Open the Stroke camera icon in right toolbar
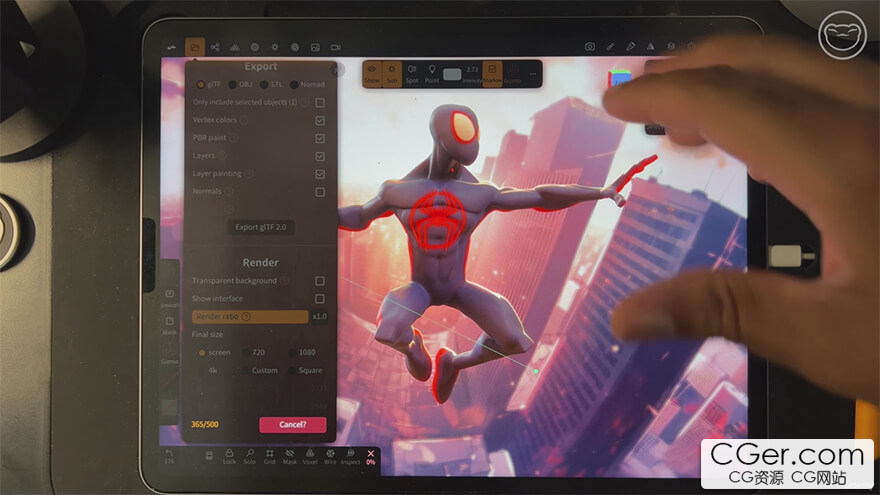Screen dimensions: 880x495 (x=590, y=47)
